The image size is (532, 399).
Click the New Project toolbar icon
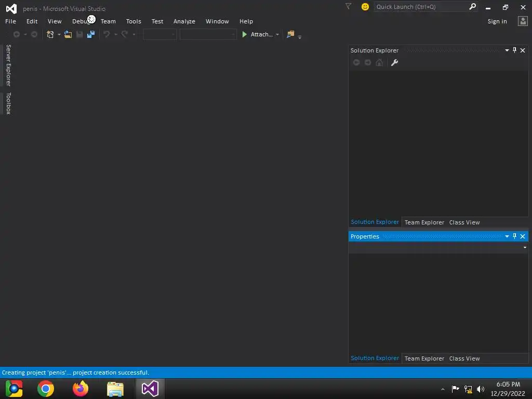[50, 34]
